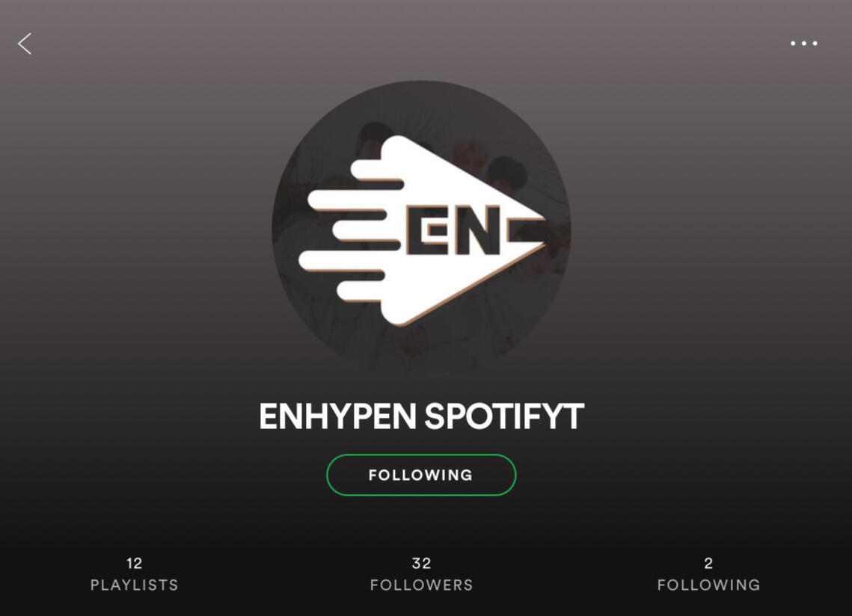Click the word SPOTIFYT in the profile title
This screenshot has height=616, width=852.
coord(504,416)
